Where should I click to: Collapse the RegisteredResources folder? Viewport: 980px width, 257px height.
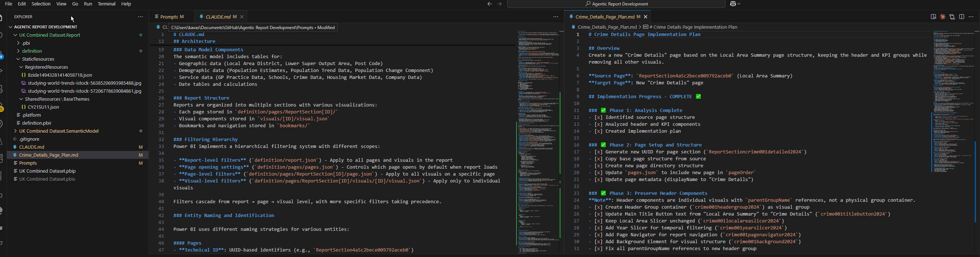(x=21, y=67)
